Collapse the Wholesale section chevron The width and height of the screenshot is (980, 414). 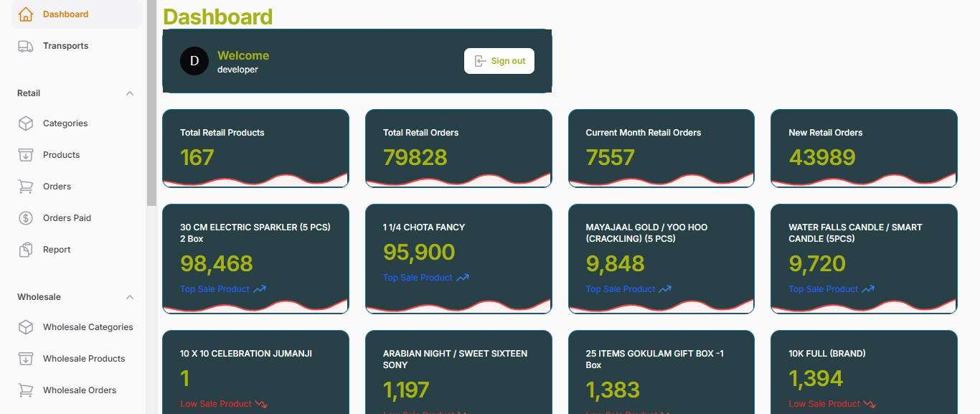coord(130,297)
